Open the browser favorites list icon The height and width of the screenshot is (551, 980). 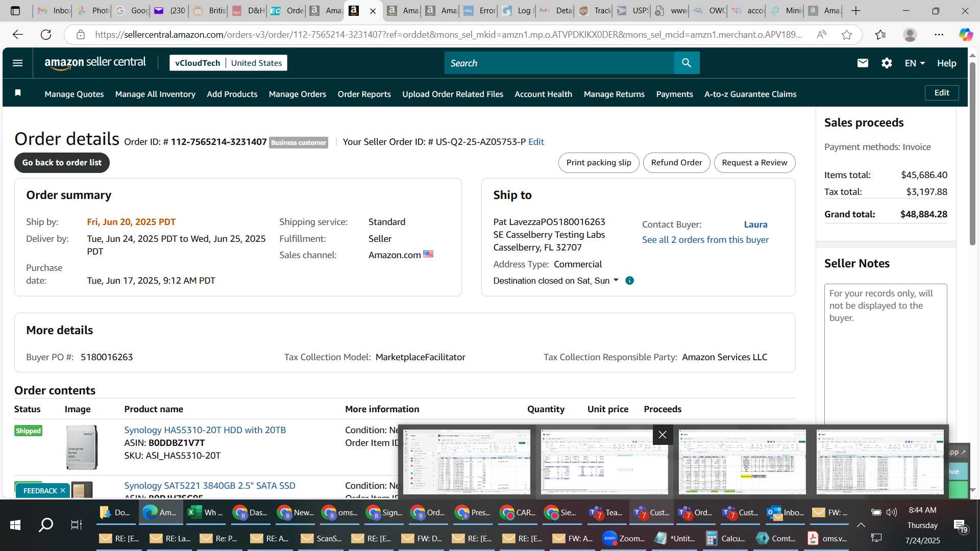point(880,34)
